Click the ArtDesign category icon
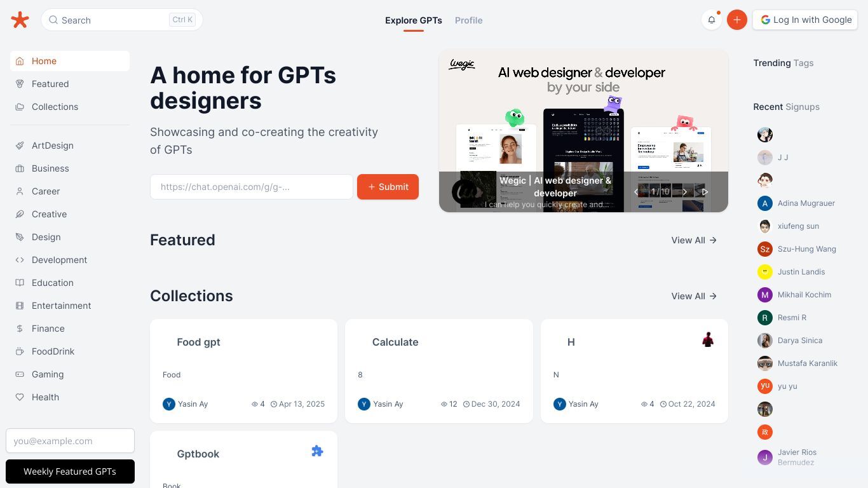The image size is (868, 488). click(20, 146)
